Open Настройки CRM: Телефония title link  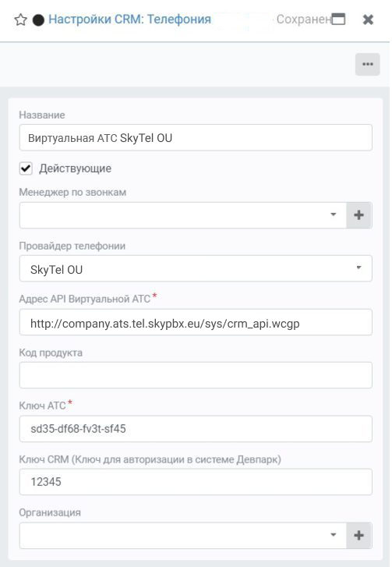(x=129, y=19)
